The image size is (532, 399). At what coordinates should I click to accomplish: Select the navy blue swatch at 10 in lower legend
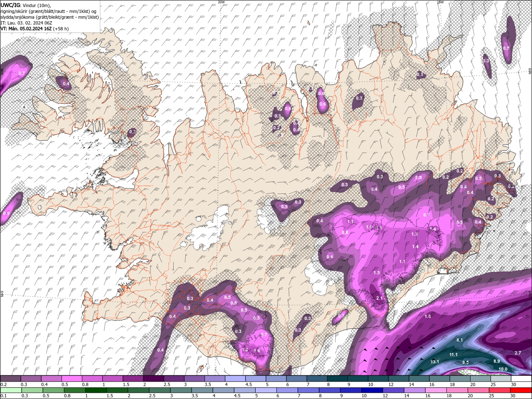[x=372, y=390]
